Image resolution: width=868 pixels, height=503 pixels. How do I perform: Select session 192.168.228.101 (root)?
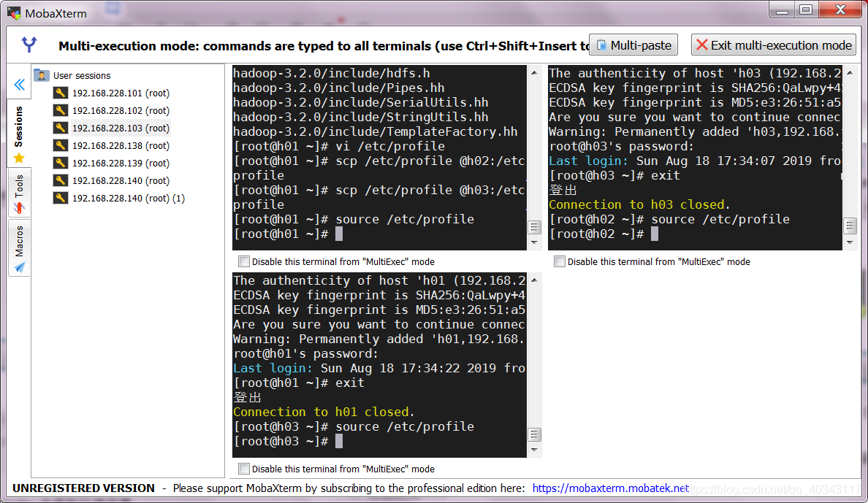[121, 93]
